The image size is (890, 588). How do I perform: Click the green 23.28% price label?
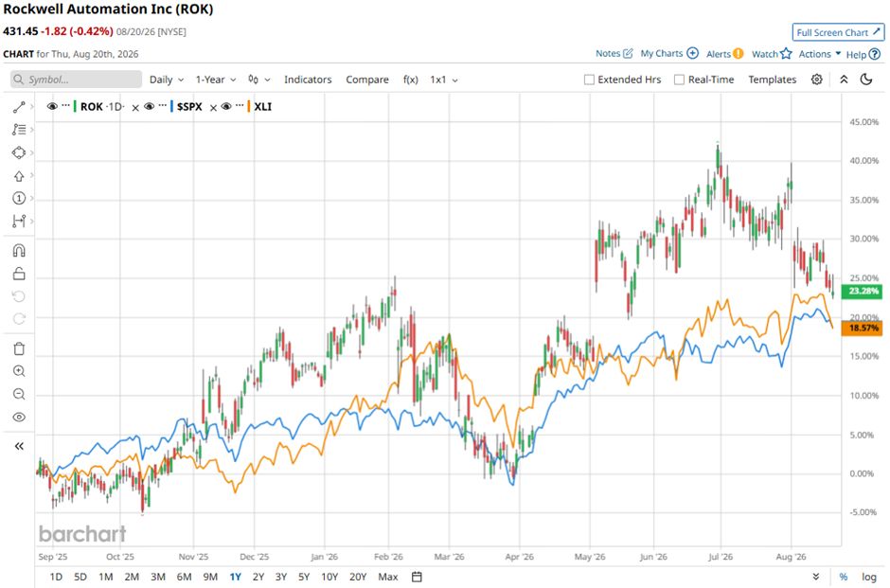pyautogui.click(x=862, y=292)
